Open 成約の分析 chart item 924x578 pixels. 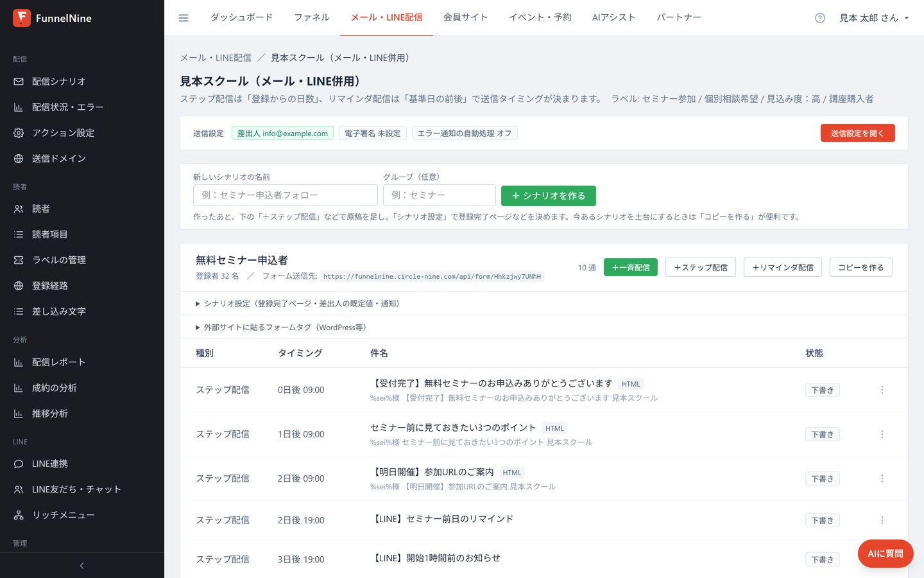pos(82,388)
